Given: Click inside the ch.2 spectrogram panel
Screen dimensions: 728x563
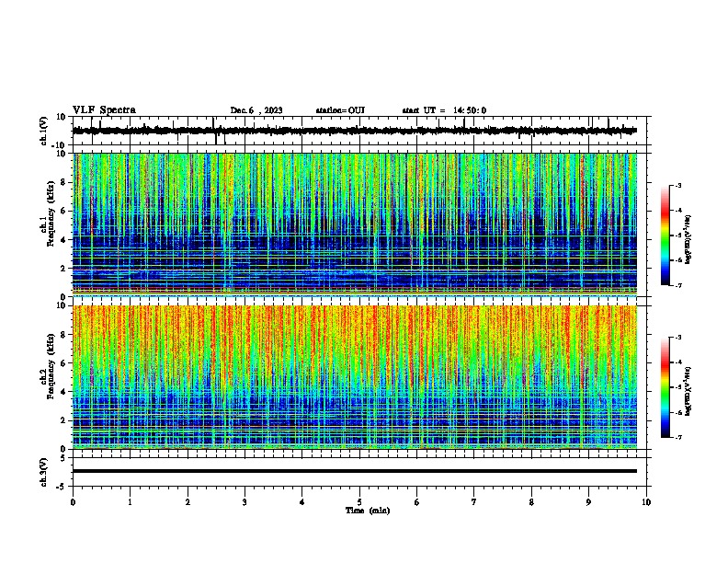Looking at the screenshot, I should pos(355,377).
